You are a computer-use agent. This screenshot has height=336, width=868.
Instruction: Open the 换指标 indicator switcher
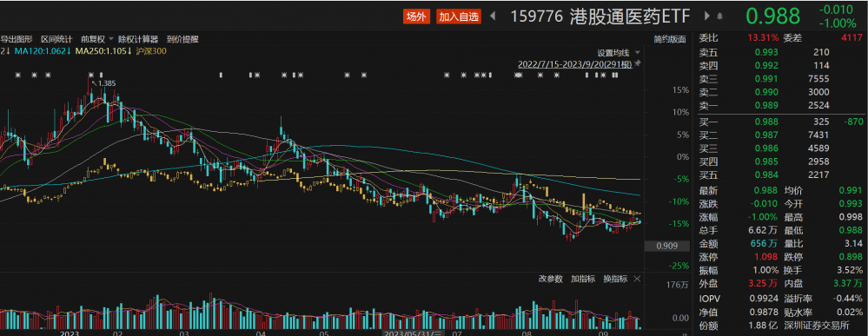click(x=615, y=279)
